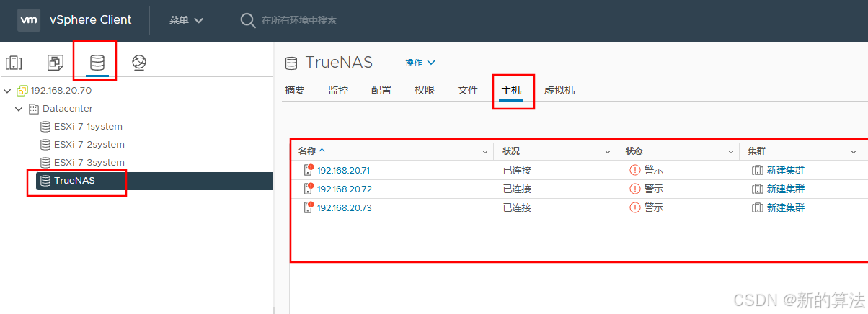Select ESXi-7-1system in the tree
This screenshot has height=314, width=868.
pos(88,127)
